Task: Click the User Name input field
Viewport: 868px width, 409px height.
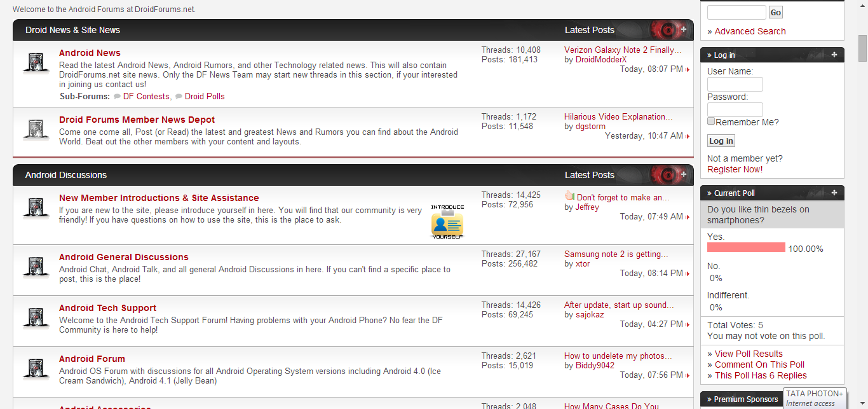Action: 735,85
